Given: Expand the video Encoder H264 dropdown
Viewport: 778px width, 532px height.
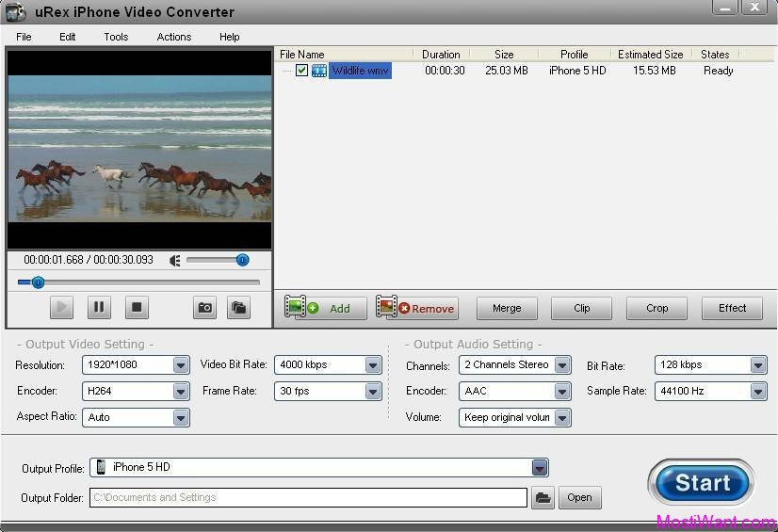Looking at the screenshot, I should (181, 392).
